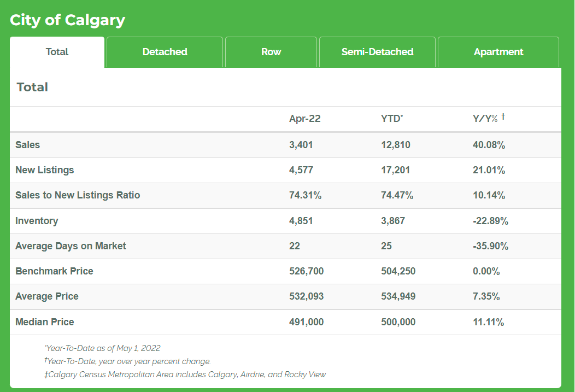Select the April days on market value 22

pos(295,246)
